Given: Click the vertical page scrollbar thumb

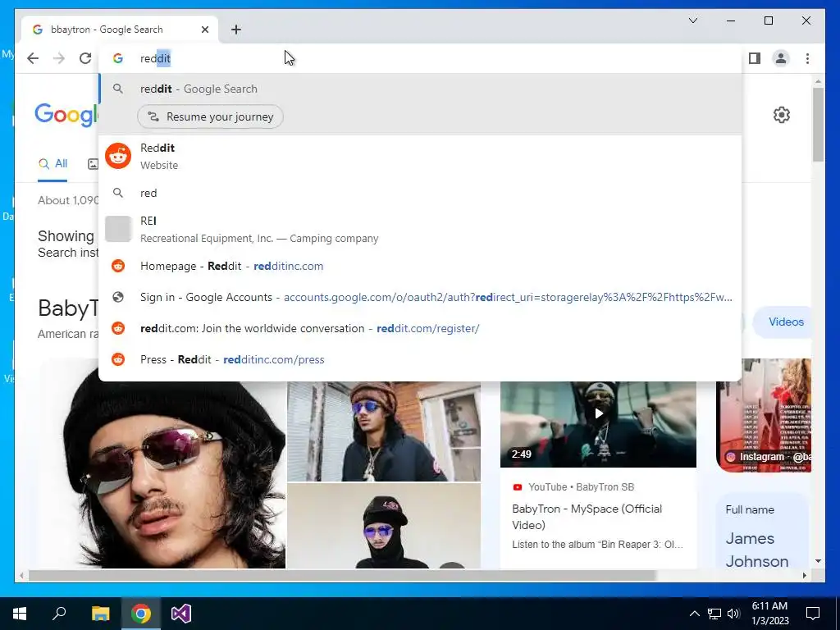Looking at the screenshot, I should coord(818,125).
